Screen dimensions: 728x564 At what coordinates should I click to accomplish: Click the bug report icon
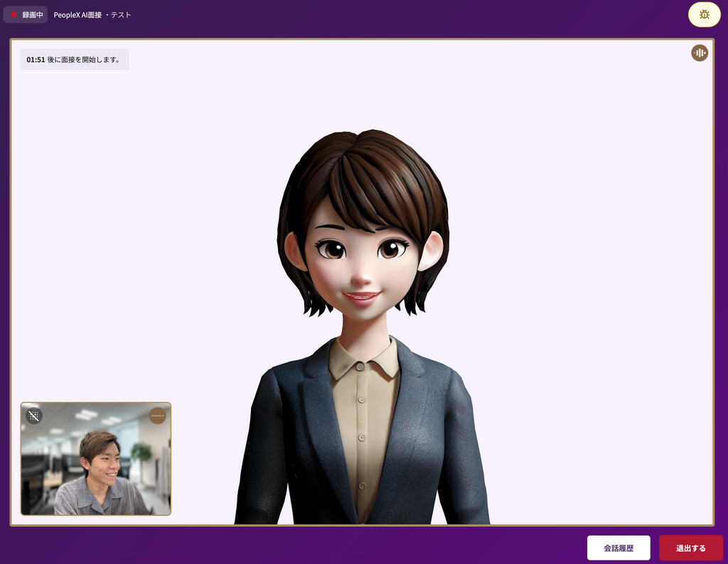tap(704, 15)
